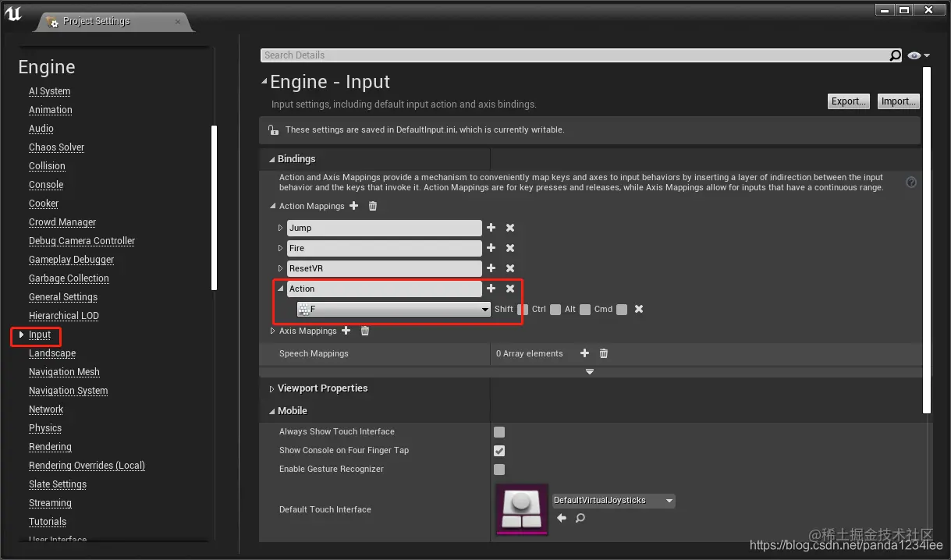The width and height of the screenshot is (951, 560).
Task: Browse to DefaultVirtualJoysticks asset magnifier
Action: point(580,518)
